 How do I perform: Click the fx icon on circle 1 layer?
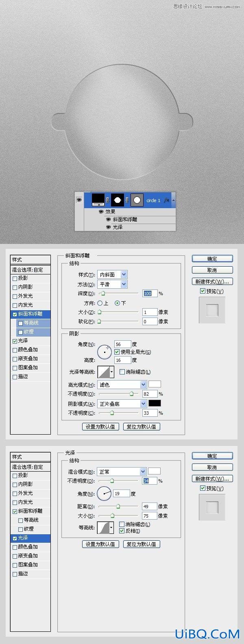pyautogui.click(x=167, y=200)
